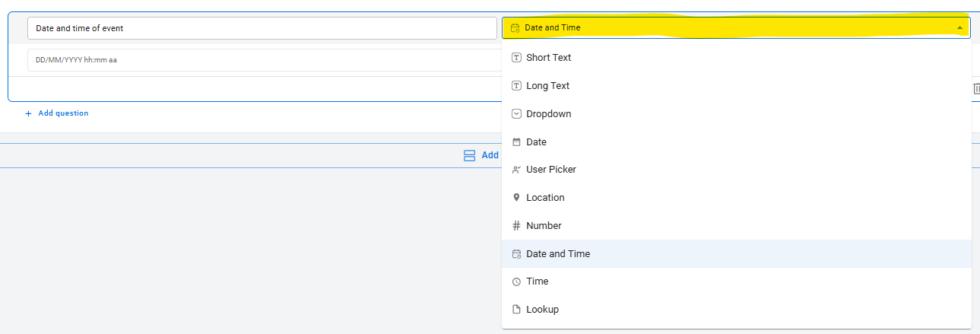Click the Location pin icon
The height and width of the screenshot is (334, 980).
(516, 198)
